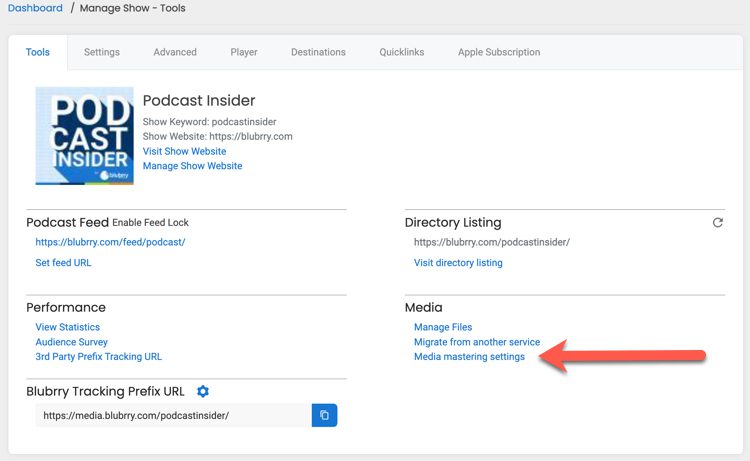Go back to Dashboard breadcrumb
750x461 pixels.
[x=35, y=8]
